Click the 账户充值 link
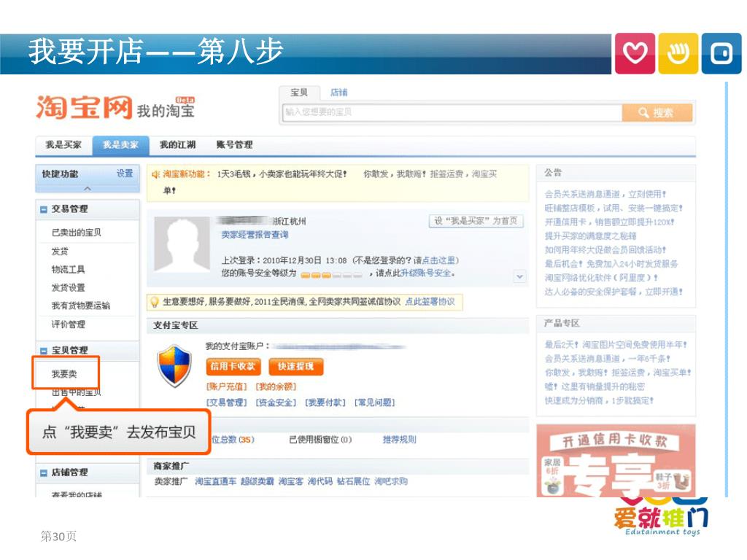747x560 pixels. 227,386
